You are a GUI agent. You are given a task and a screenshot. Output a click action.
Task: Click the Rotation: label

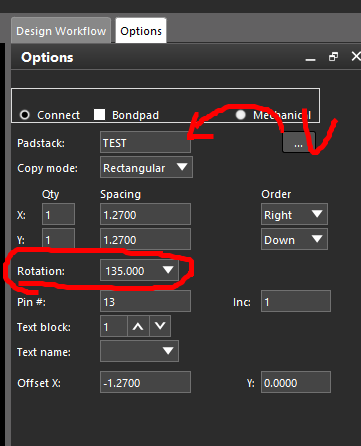(41, 271)
